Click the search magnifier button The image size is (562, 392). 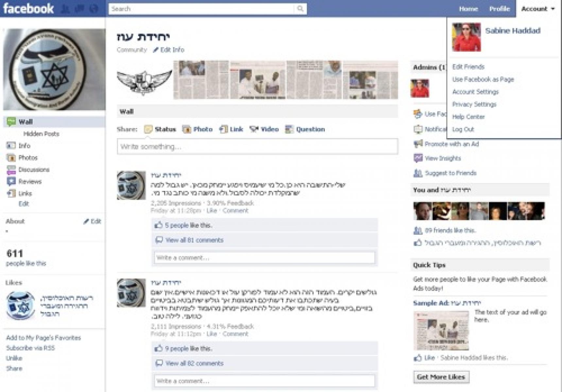300,9
